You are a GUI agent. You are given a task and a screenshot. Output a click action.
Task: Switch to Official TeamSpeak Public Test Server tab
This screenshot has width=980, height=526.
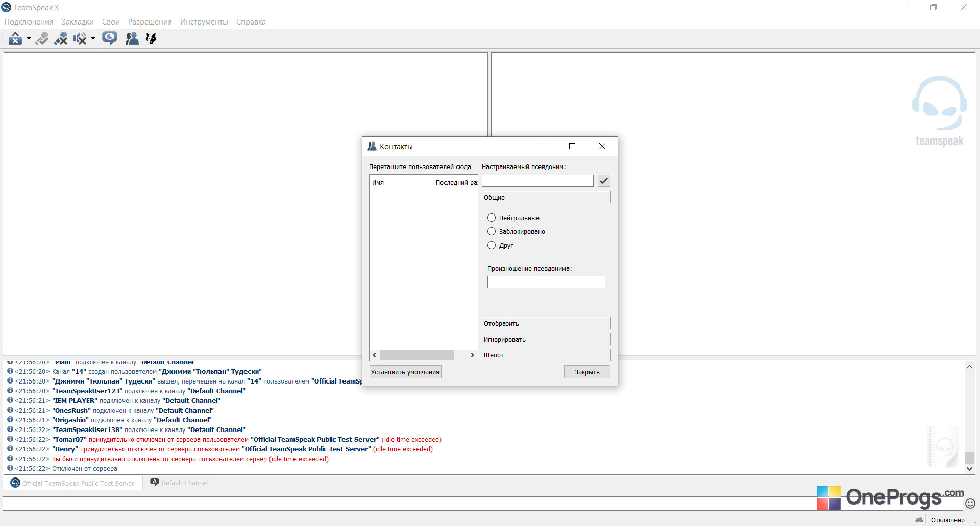72,483
